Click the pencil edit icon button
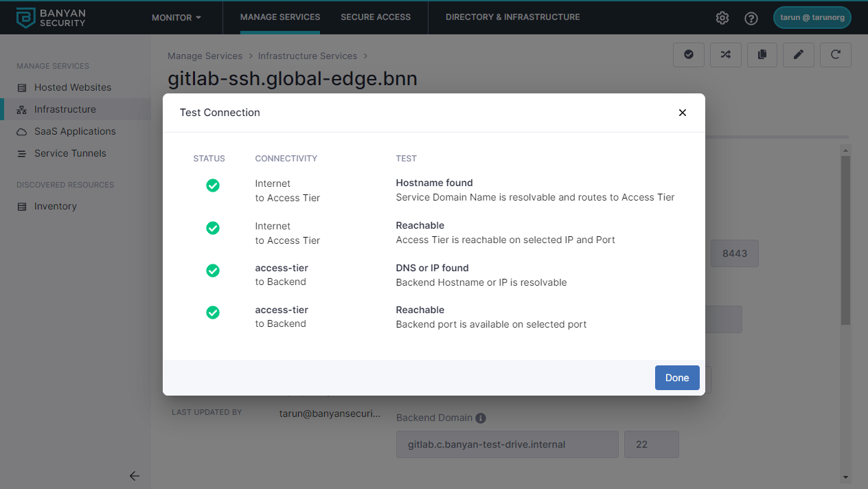Viewport: 868px width, 489px height. (x=798, y=55)
